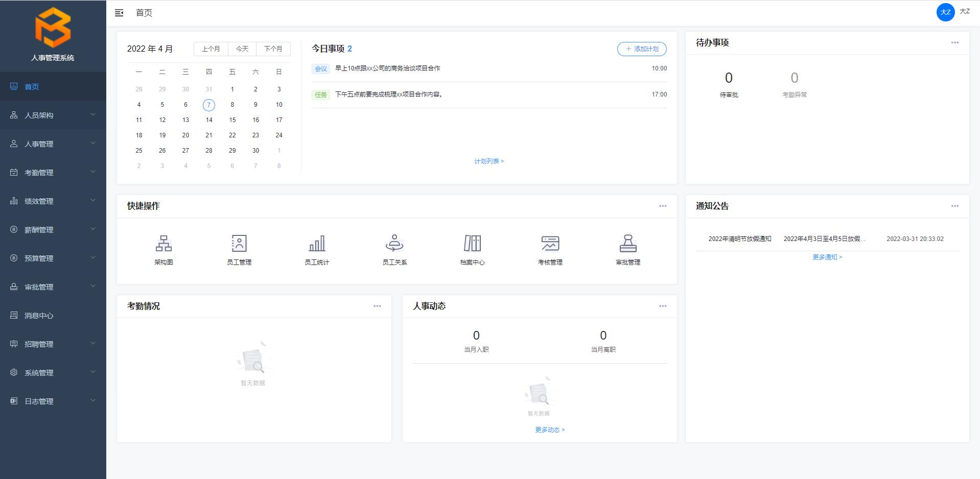Click the 系统管理 gear icon in sidebar
Screen dimensions: 980x479
click(14, 372)
